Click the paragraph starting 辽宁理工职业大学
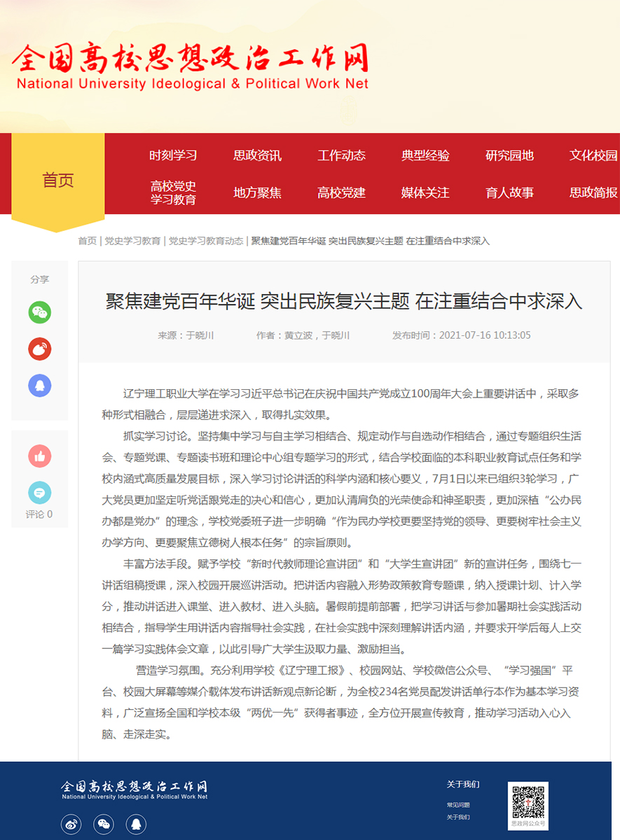620x840 pixels. (341, 404)
